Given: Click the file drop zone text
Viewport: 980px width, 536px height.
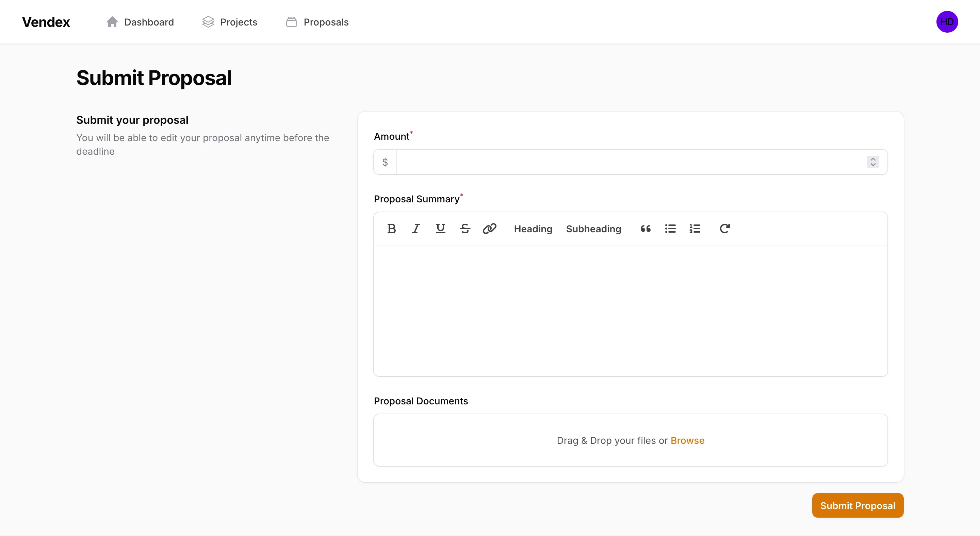Looking at the screenshot, I should click(x=631, y=440).
